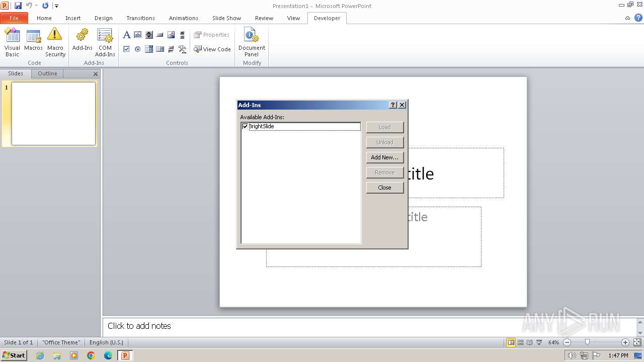Image resolution: width=644 pixels, height=362 pixels.
Task: Click the volume icon in the system tray
Action: [572, 355]
